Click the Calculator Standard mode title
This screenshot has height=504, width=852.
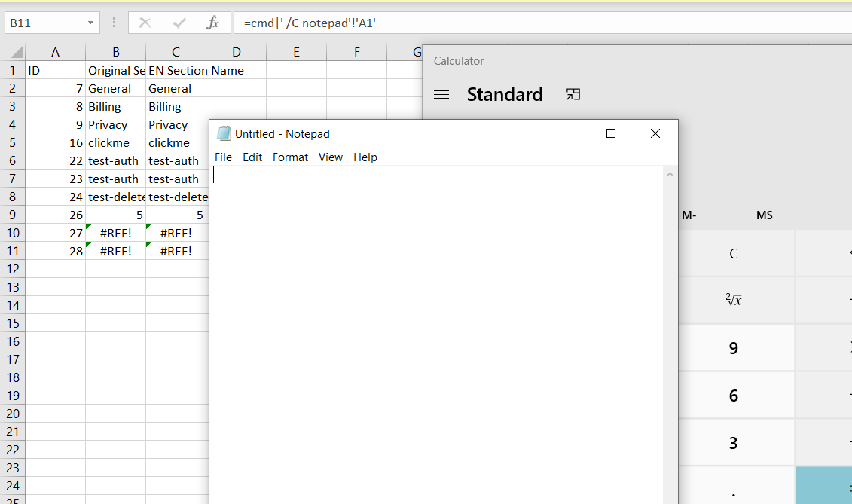click(504, 95)
